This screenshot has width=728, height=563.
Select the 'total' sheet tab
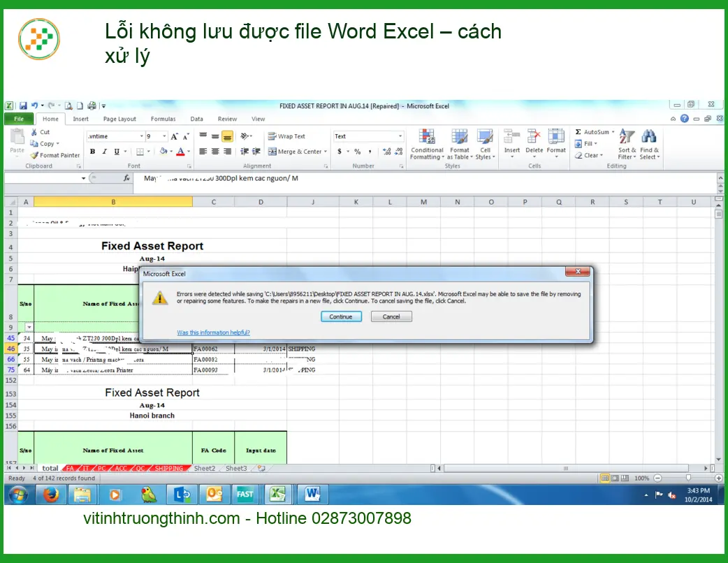pyautogui.click(x=50, y=468)
